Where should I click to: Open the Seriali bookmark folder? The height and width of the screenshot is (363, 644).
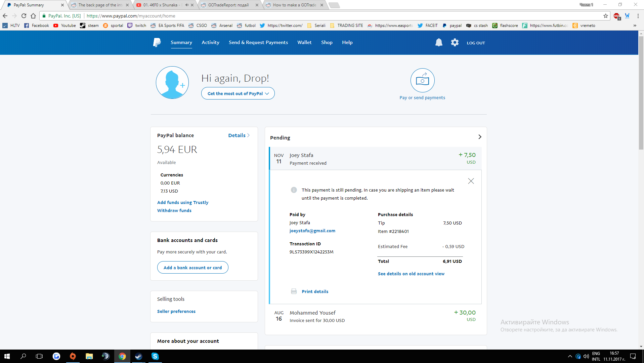point(316,26)
